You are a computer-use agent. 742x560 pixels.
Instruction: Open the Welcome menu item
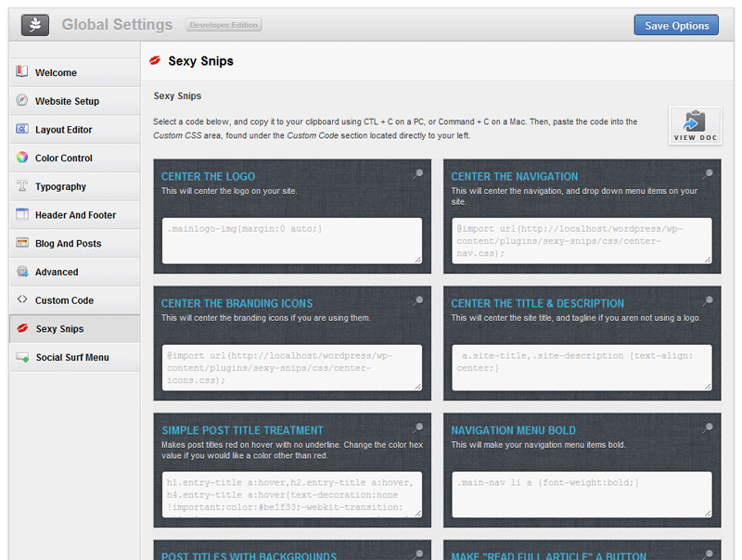[75, 72]
